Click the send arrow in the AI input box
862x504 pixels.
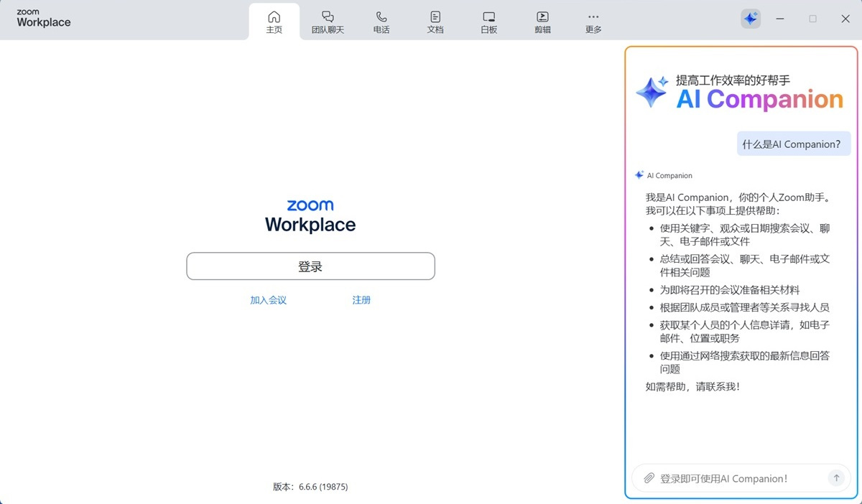(x=837, y=477)
